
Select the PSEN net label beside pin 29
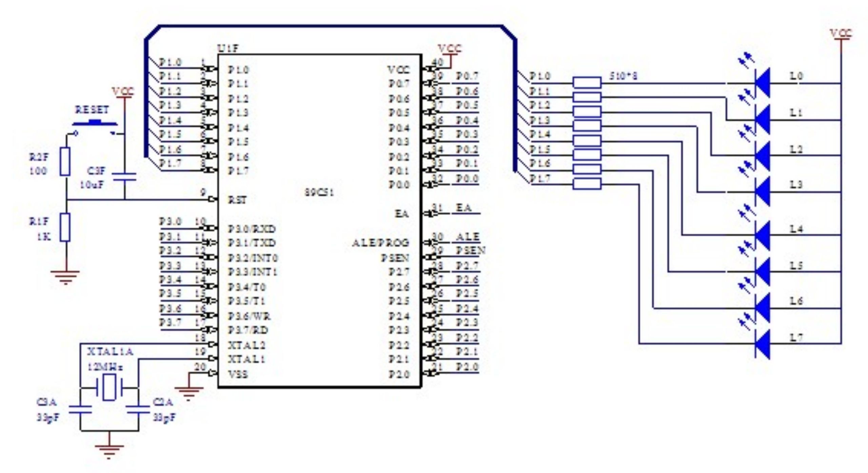[471, 251]
